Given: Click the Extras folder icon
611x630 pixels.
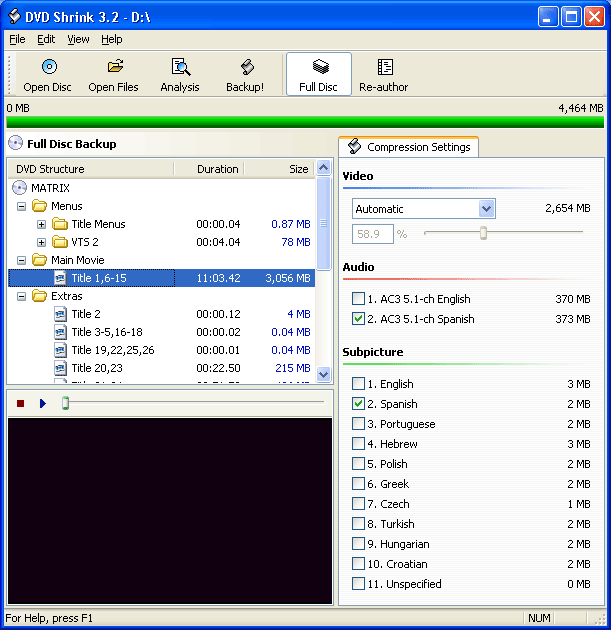Looking at the screenshot, I should click(x=39, y=296).
